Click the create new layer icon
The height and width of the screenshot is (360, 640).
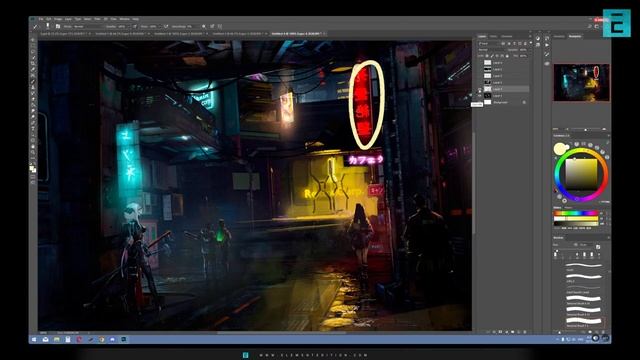click(519, 332)
